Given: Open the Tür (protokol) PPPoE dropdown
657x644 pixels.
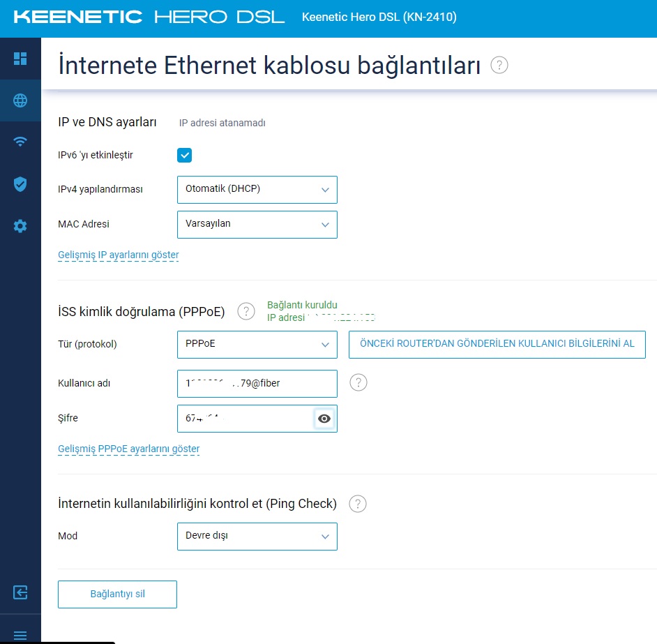Looking at the screenshot, I should pyautogui.click(x=257, y=344).
